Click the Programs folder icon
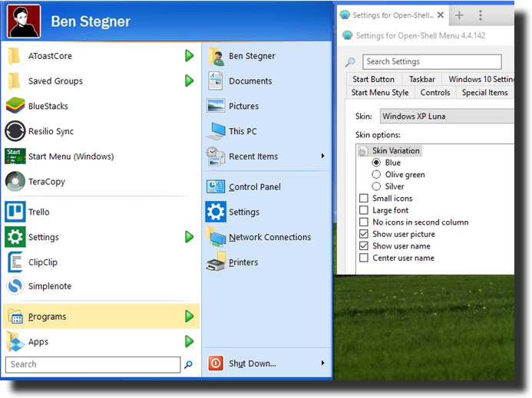 15,316
